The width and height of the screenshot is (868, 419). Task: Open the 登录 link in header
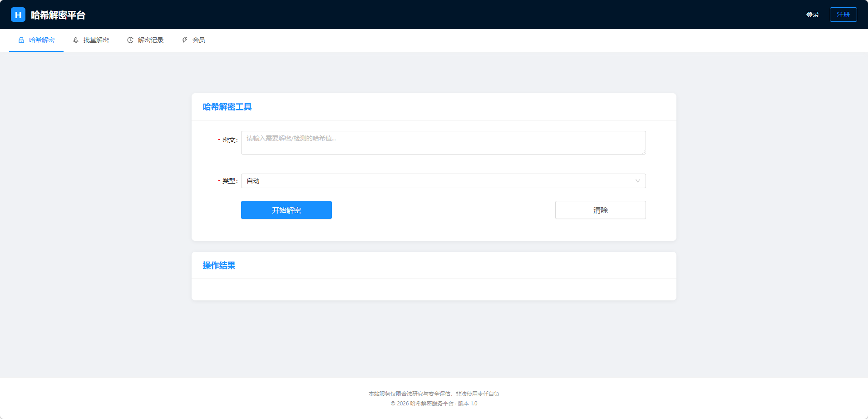coord(812,15)
